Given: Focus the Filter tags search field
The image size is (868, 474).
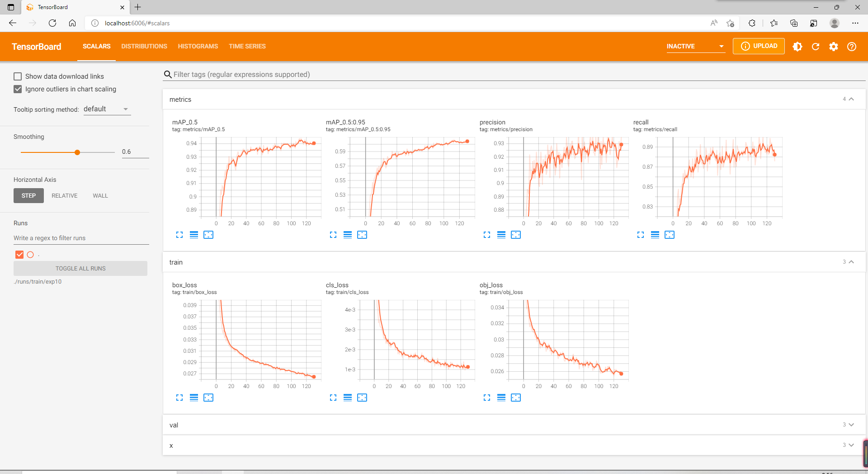Looking at the screenshot, I should 514,75.
